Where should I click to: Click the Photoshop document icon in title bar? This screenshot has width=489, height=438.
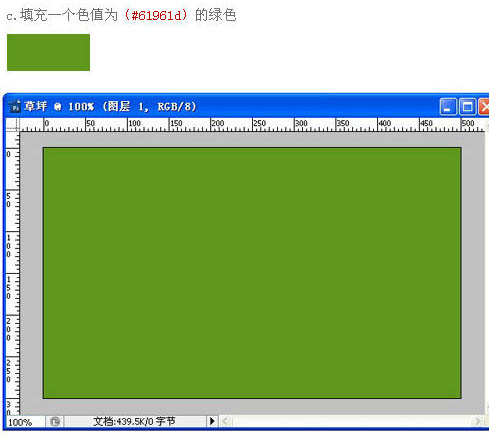(14, 107)
